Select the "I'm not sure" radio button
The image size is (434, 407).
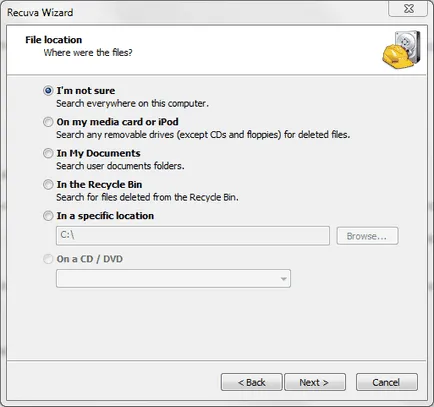coord(48,91)
